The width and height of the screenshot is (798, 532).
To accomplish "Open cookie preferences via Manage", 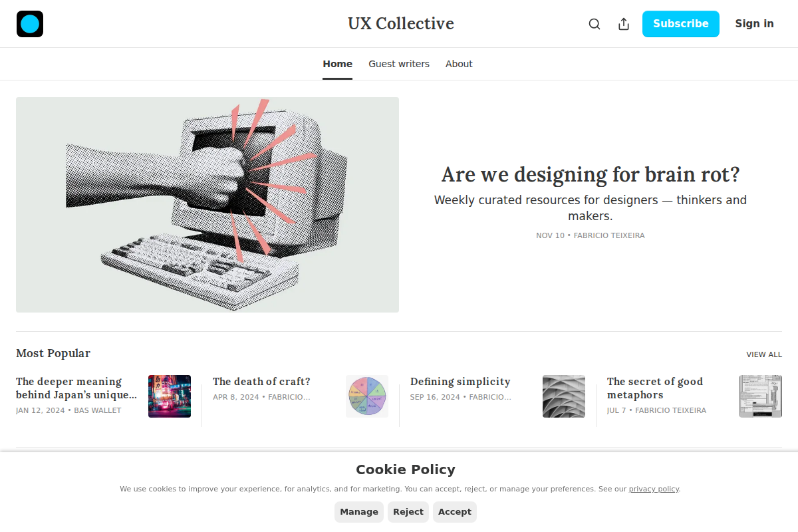I will pos(358,511).
